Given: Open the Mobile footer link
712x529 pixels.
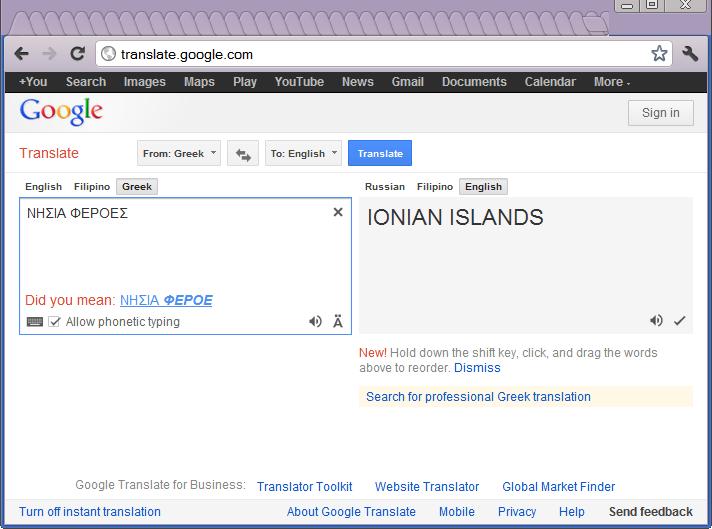Looking at the screenshot, I should click(457, 512).
